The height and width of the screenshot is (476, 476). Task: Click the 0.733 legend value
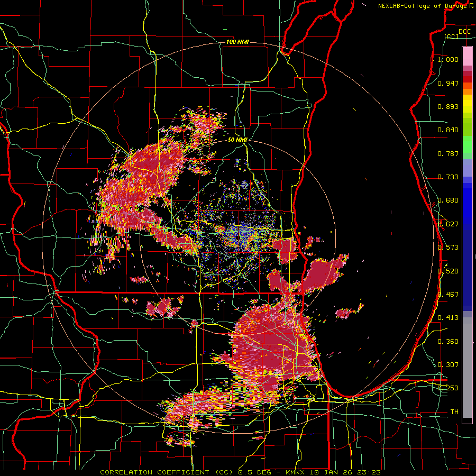coord(448,177)
